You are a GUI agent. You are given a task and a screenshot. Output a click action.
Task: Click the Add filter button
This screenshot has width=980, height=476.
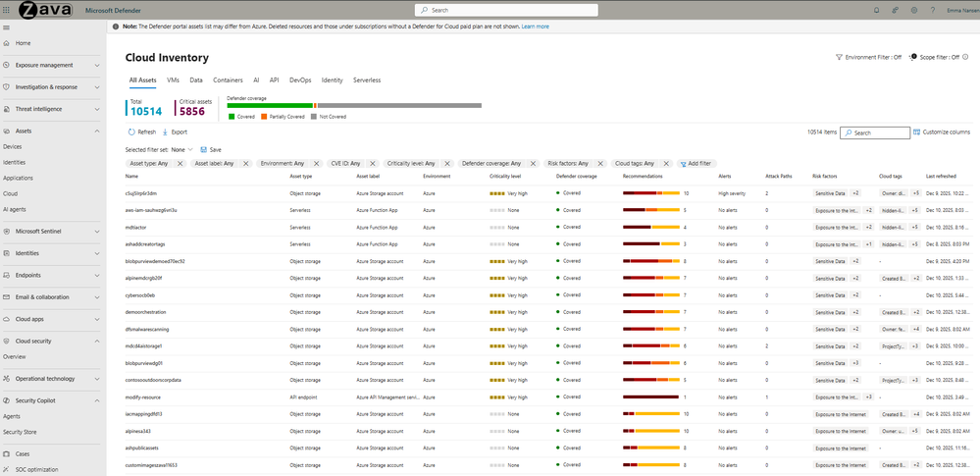click(695, 163)
